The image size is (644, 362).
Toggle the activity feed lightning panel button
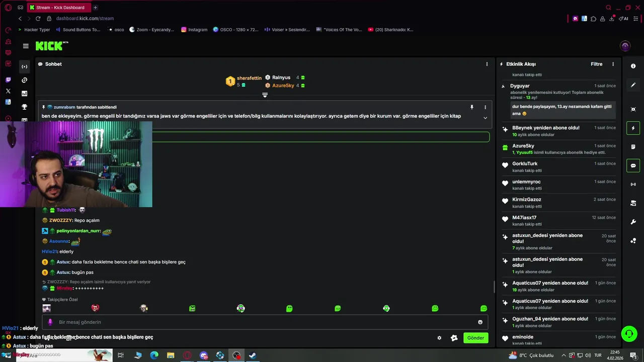click(633, 128)
